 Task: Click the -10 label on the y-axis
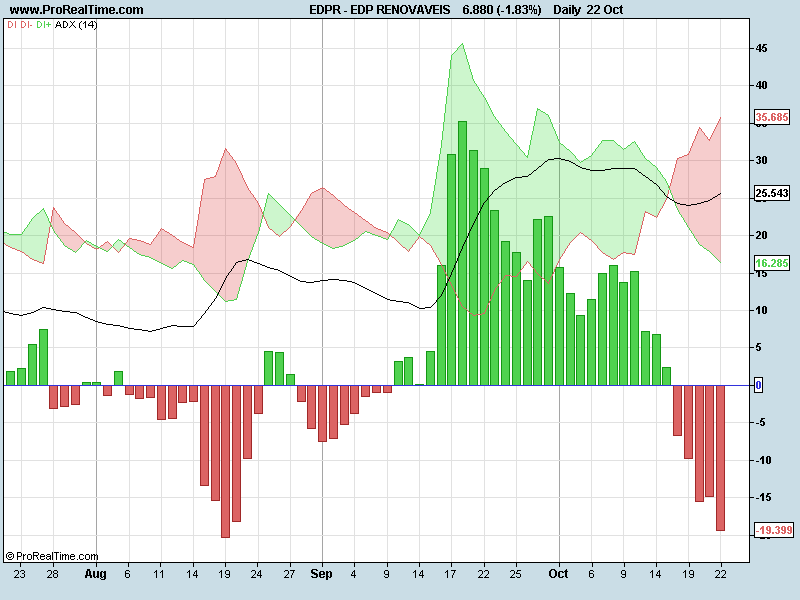point(763,460)
